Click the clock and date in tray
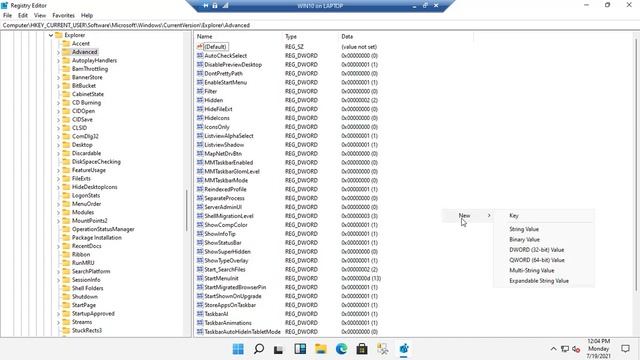 [599, 349]
